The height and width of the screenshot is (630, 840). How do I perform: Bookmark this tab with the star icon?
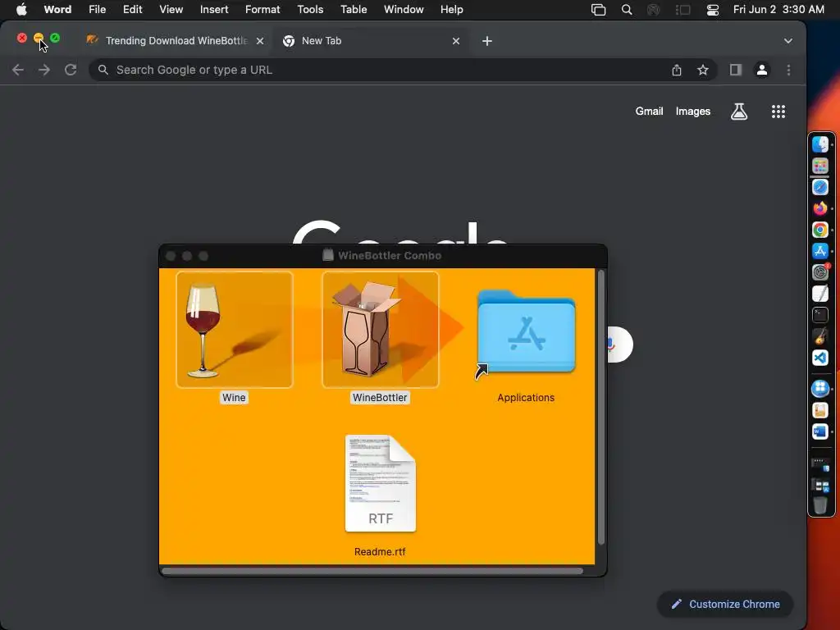(703, 71)
